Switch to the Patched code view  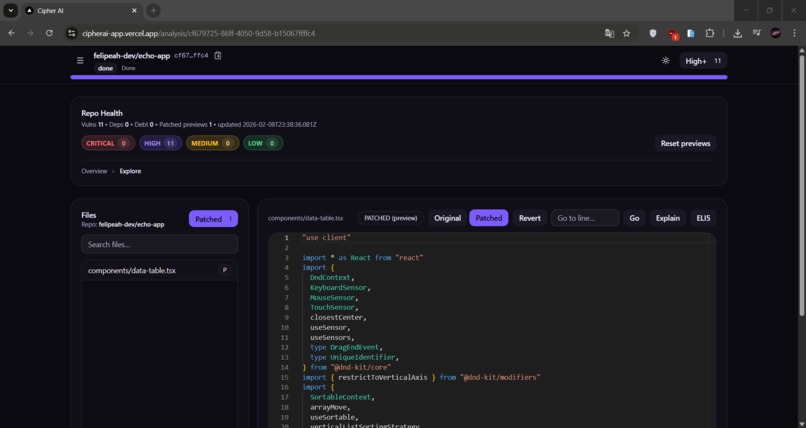click(x=489, y=218)
